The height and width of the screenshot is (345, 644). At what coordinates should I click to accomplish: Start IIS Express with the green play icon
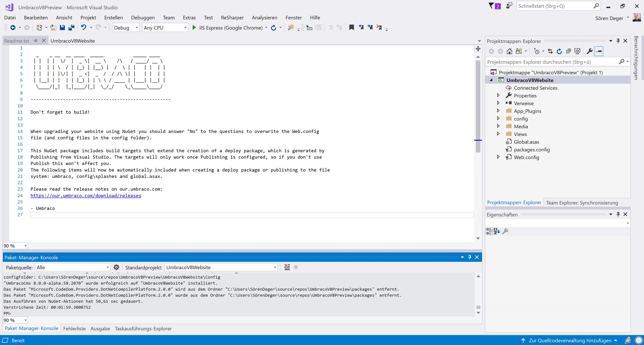coord(194,28)
